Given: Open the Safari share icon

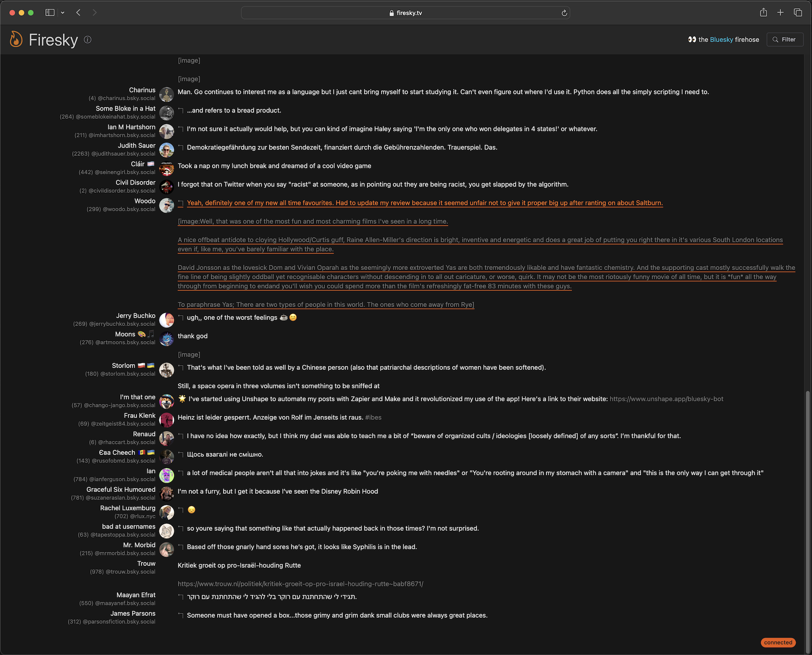Looking at the screenshot, I should tap(763, 12).
